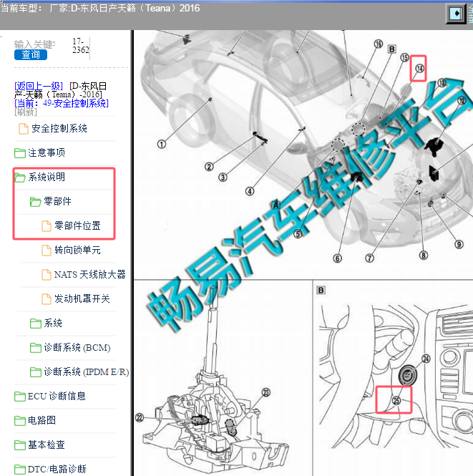Click the DTC/电路诊断 folder icon
The width and height of the screenshot is (473, 476).
click(20, 470)
